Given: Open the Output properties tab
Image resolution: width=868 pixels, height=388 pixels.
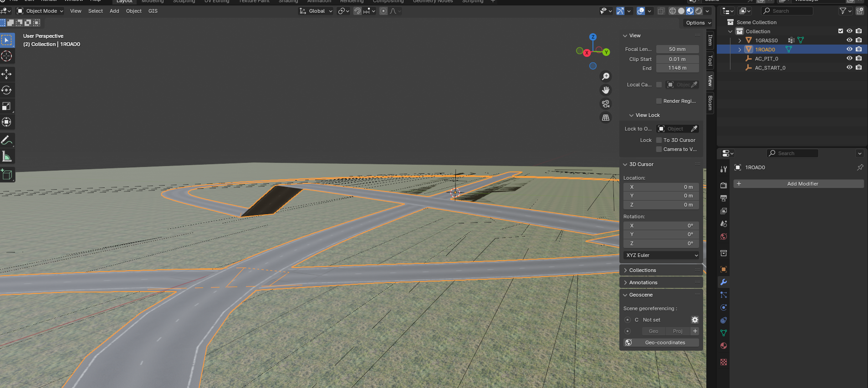Looking at the screenshot, I should click(x=724, y=198).
